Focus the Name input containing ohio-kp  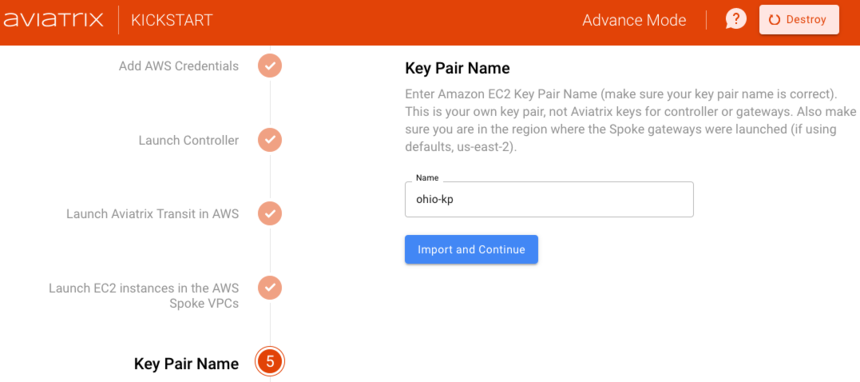(549, 199)
